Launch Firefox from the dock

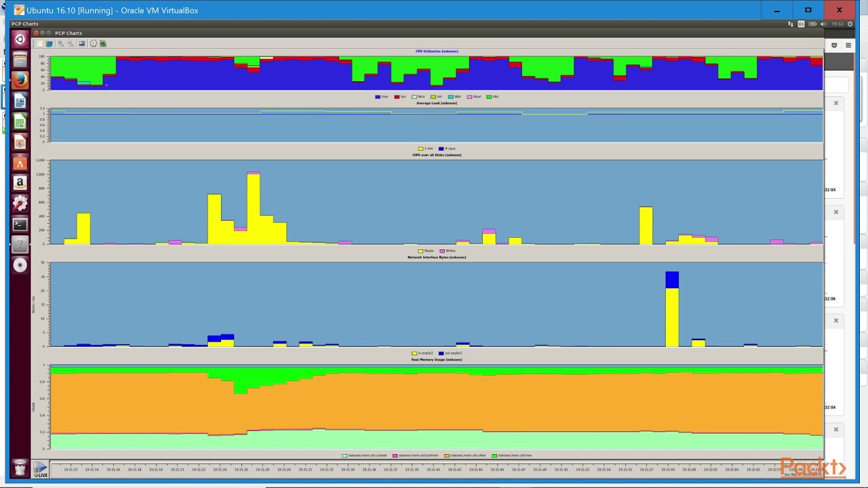[20, 80]
